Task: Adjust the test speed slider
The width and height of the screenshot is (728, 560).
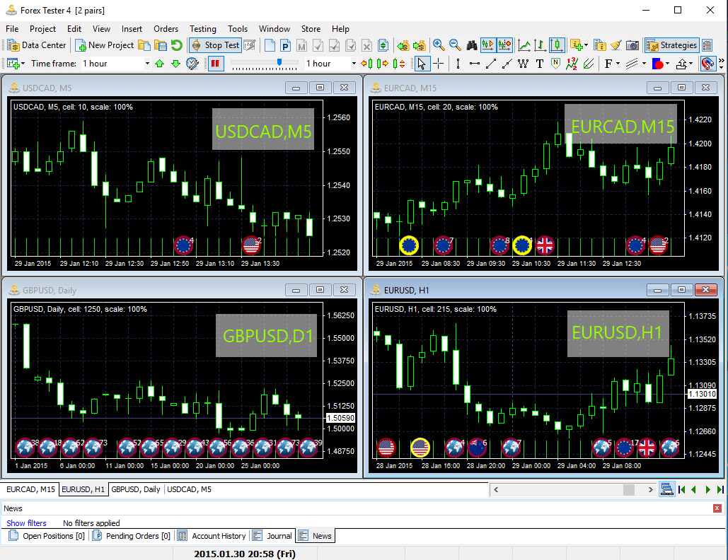Action: (279, 62)
